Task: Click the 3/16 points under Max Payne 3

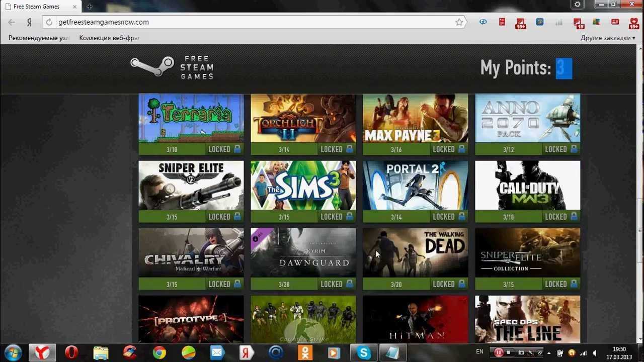Action: tap(396, 149)
